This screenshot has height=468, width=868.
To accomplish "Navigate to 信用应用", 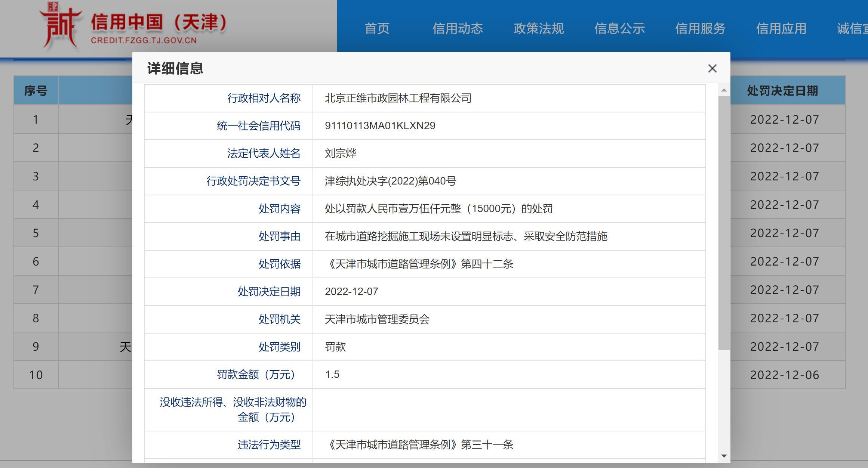I will click(781, 28).
